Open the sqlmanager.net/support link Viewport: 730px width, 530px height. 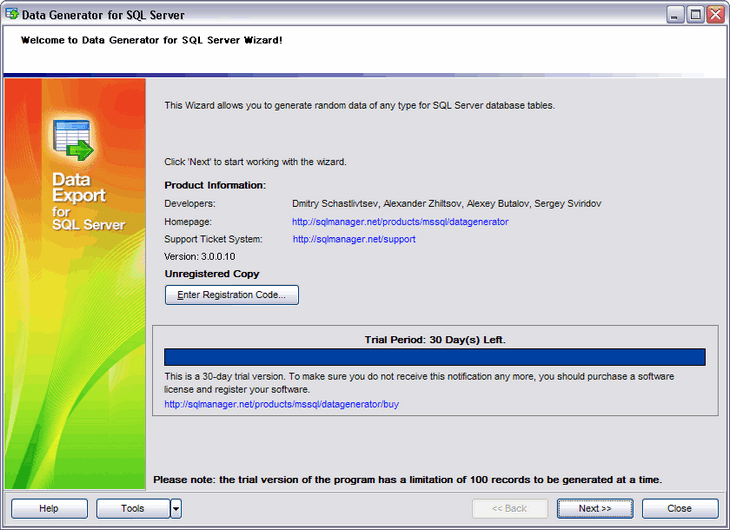[x=354, y=239]
